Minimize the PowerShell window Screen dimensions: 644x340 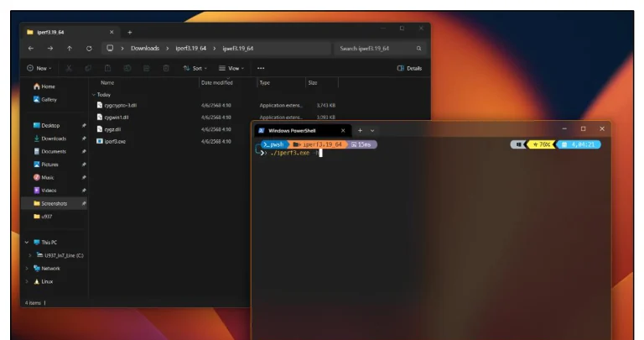tap(564, 128)
